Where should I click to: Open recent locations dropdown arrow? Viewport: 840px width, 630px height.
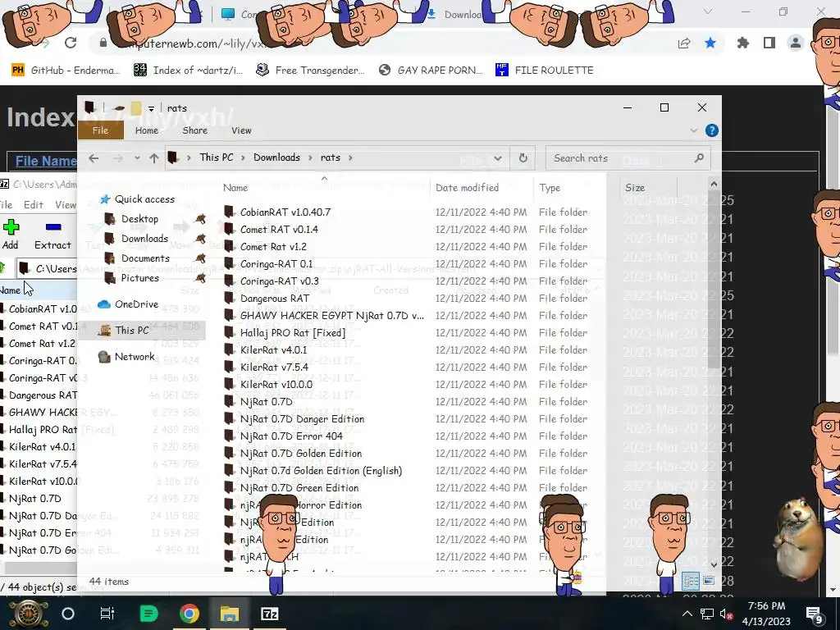click(x=137, y=158)
